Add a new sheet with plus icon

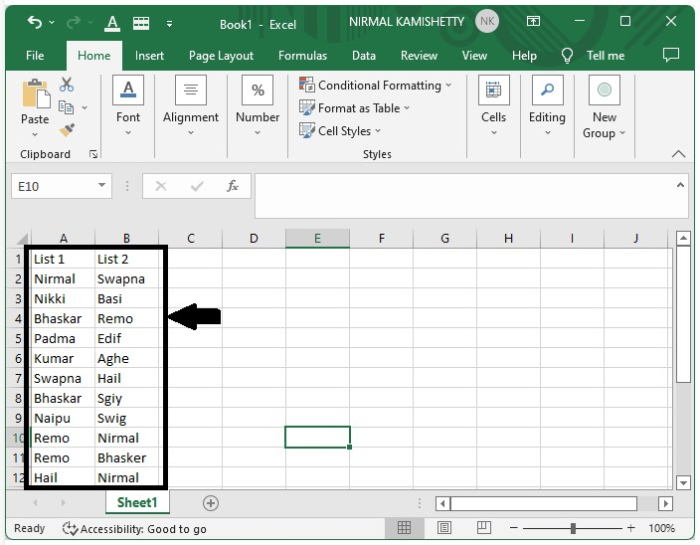click(x=210, y=503)
